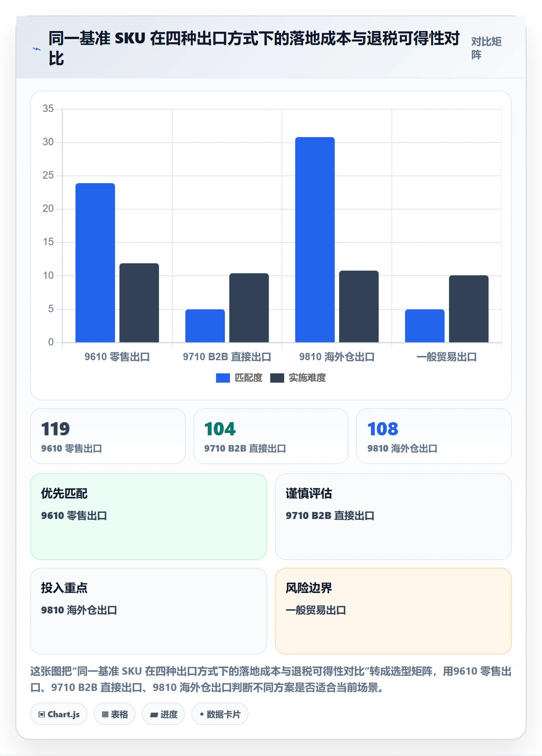Open the 投入重点 card
This screenshot has height=756, width=542.
point(149,611)
